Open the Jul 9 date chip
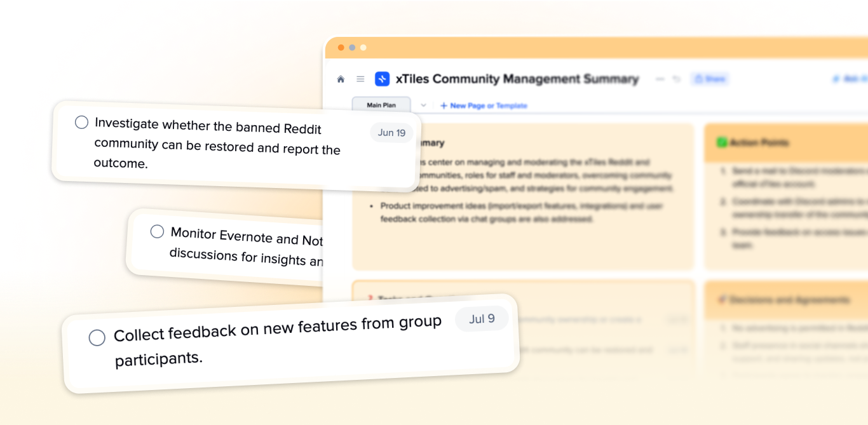Screen dimensions: 868x425 [x=482, y=319]
